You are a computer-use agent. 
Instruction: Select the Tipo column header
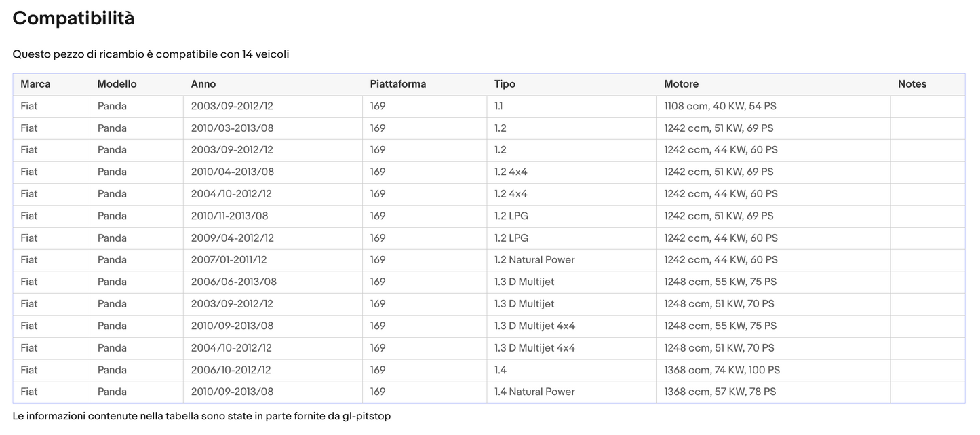tap(505, 84)
